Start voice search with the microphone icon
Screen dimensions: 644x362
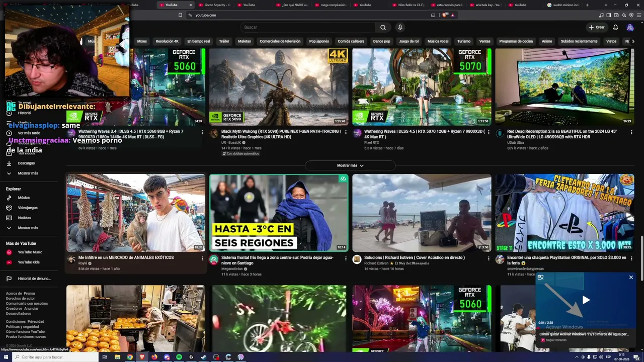pos(400,27)
